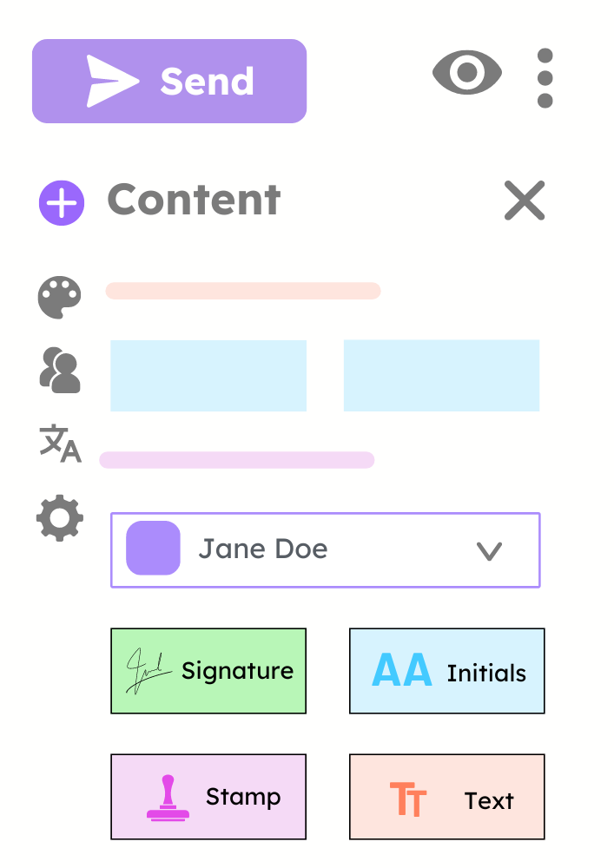Image resolution: width=614 pixels, height=868 pixels.
Task: Click the left light blue placeholder box
Action: [208, 375]
